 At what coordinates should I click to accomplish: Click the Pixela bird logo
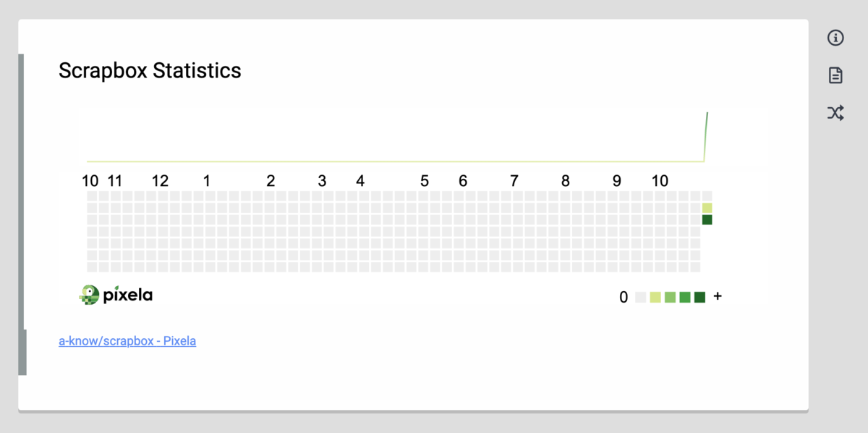(89, 295)
